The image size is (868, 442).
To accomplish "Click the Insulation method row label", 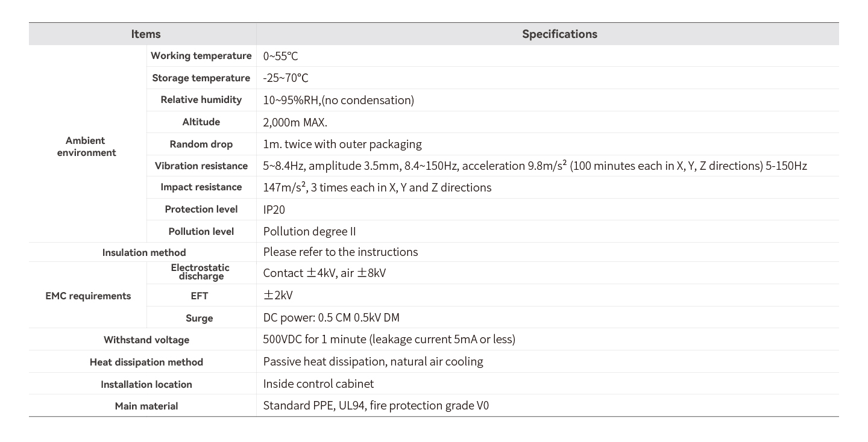I will [144, 253].
